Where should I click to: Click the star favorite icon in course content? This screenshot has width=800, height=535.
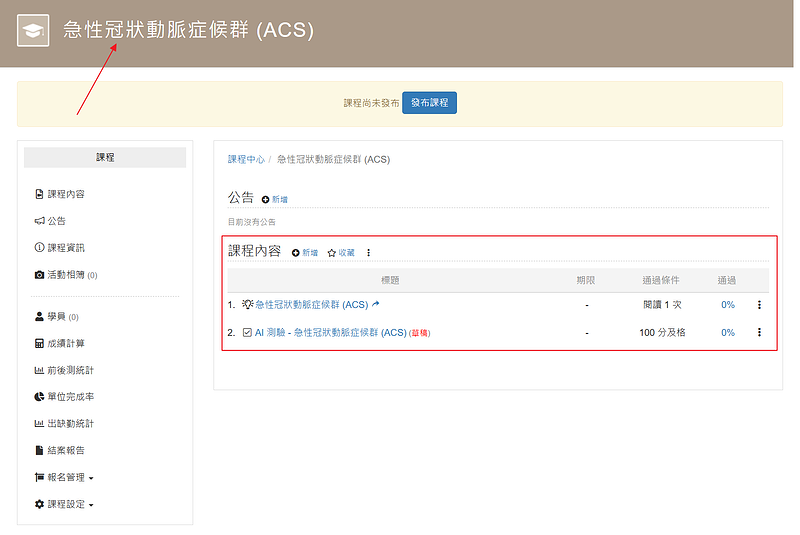tap(332, 253)
